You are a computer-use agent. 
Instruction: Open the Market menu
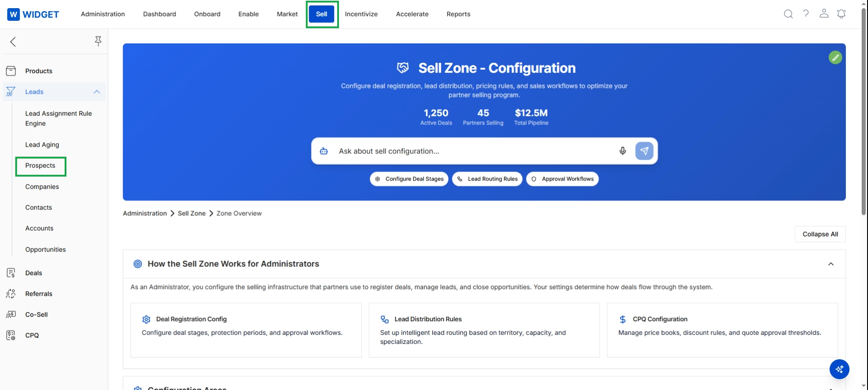click(287, 14)
